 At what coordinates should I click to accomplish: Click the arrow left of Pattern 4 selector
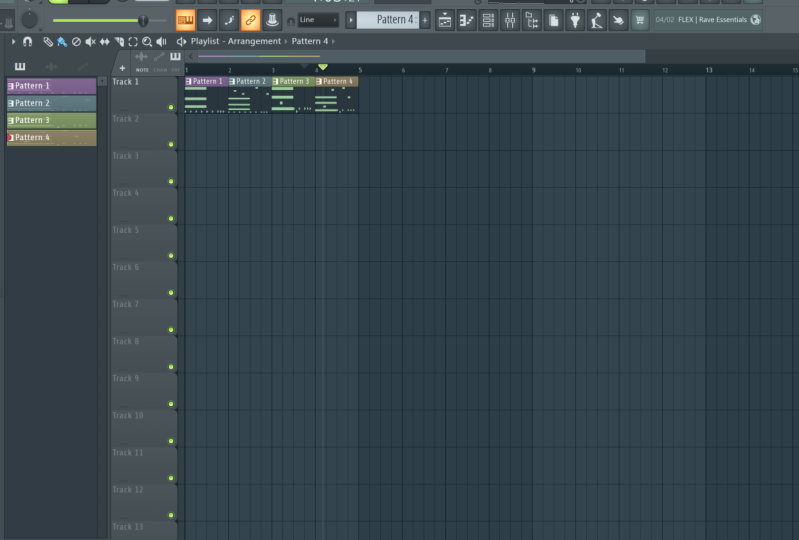pos(351,20)
